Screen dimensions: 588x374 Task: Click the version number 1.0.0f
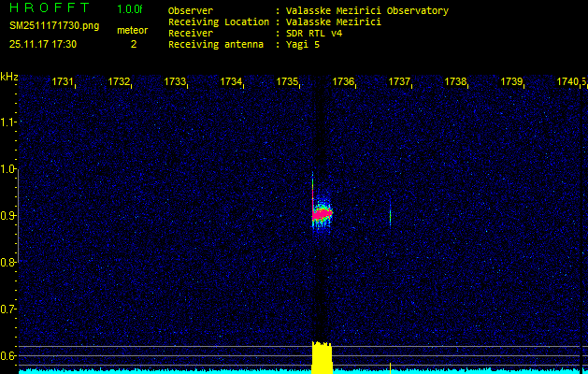(x=130, y=9)
